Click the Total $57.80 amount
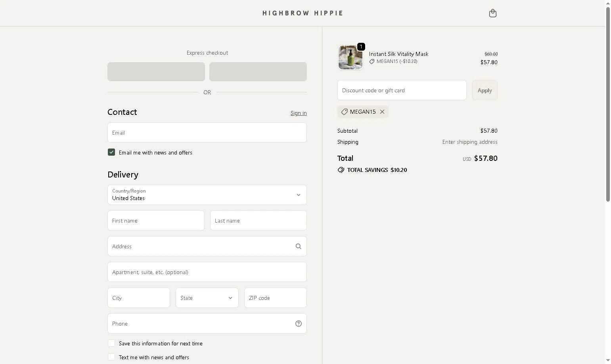 coord(486,158)
